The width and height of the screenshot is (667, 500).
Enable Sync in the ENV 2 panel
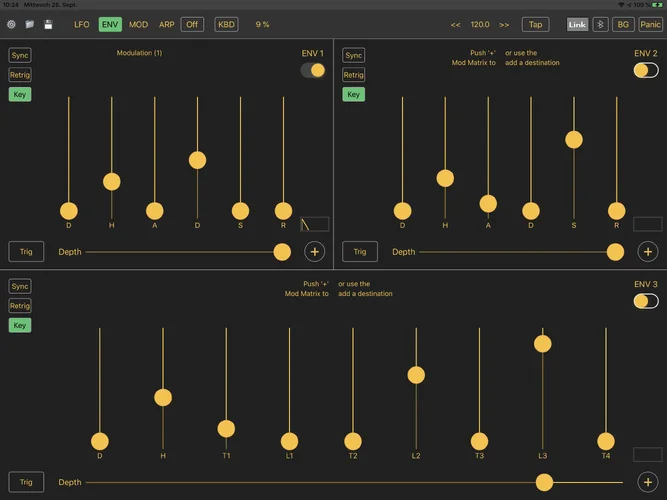click(x=354, y=55)
